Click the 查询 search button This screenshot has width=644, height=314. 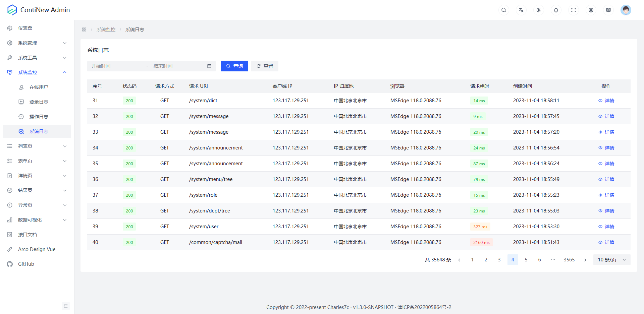(x=234, y=66)
